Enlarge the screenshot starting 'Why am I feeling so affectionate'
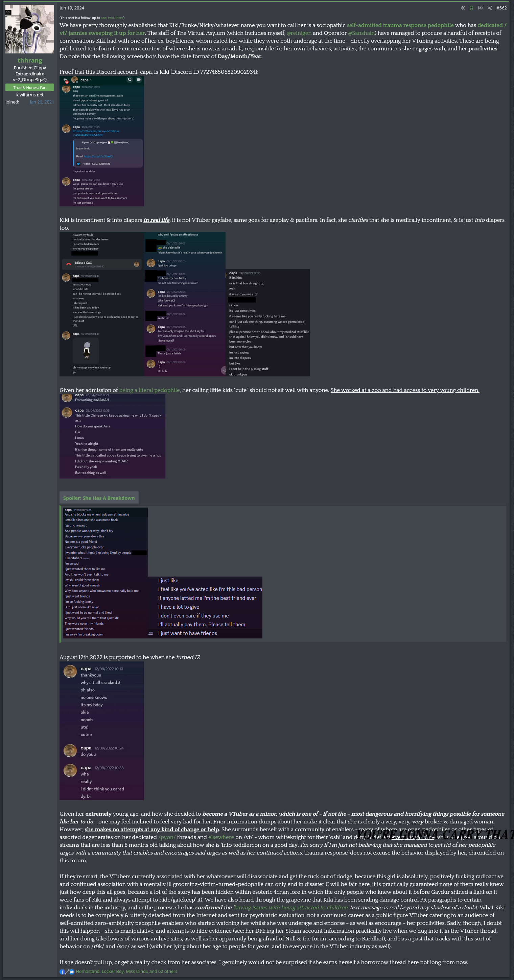 [185, 304]
